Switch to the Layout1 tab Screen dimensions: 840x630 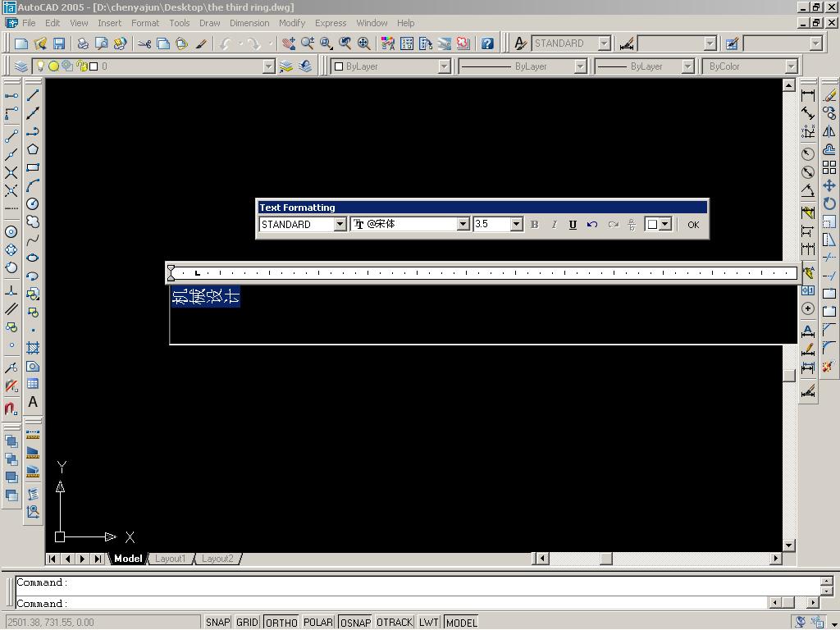170,558
